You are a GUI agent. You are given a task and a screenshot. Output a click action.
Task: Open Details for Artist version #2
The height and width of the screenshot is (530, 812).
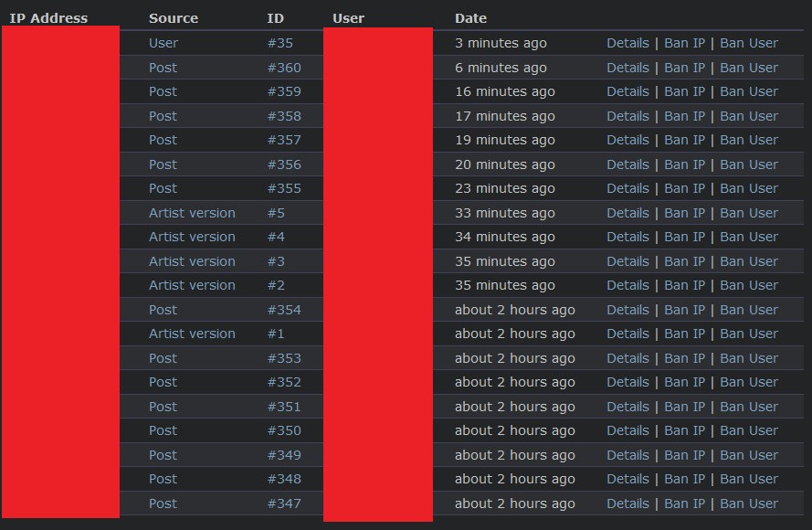click(x=627, y=285)
